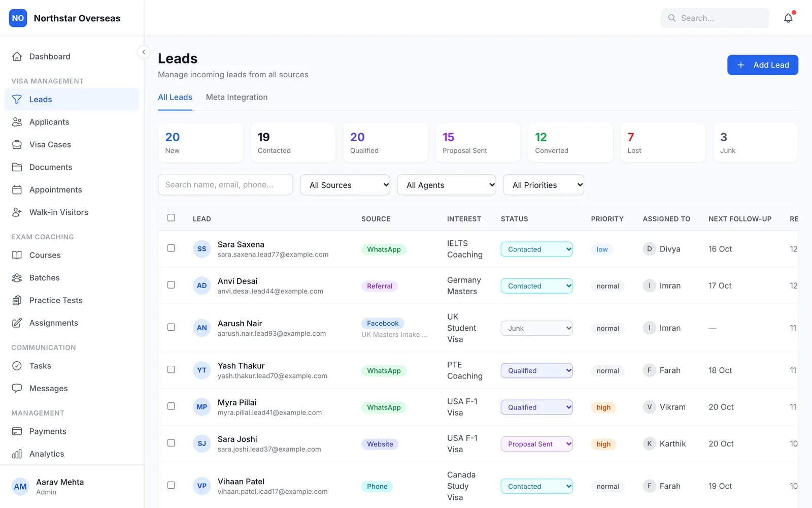Screen dimensions: 812x508
Task: Tick the Aarush Nair checkbox
Action: [x=171, y=327]
